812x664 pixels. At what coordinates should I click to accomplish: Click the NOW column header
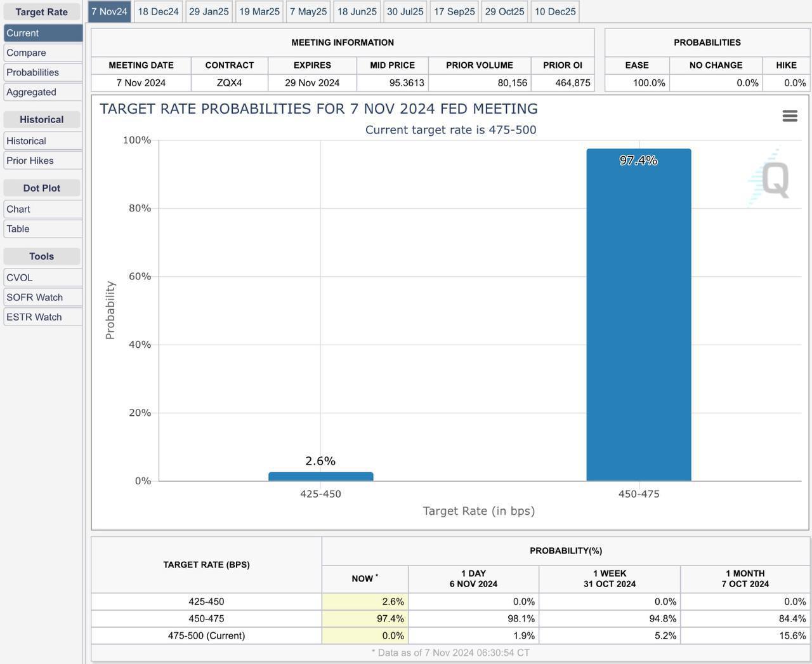[365, 578]
